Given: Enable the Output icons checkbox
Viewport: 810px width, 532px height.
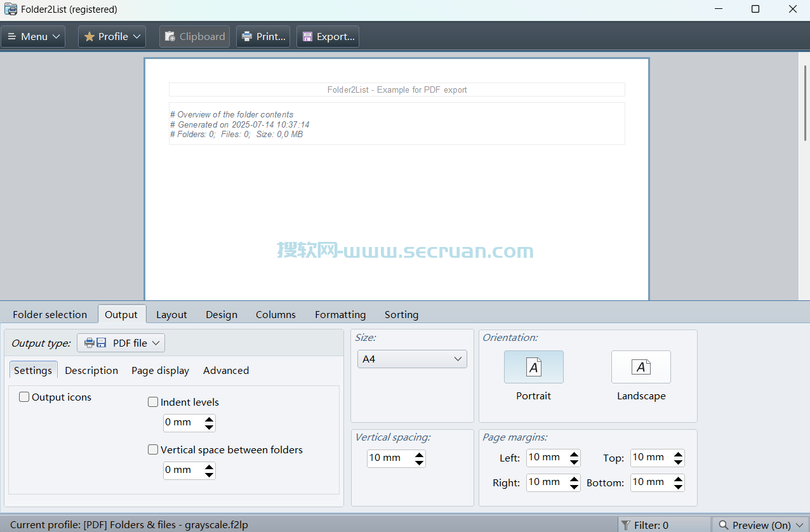Looking at the screenshot, I should pos(24,397).
